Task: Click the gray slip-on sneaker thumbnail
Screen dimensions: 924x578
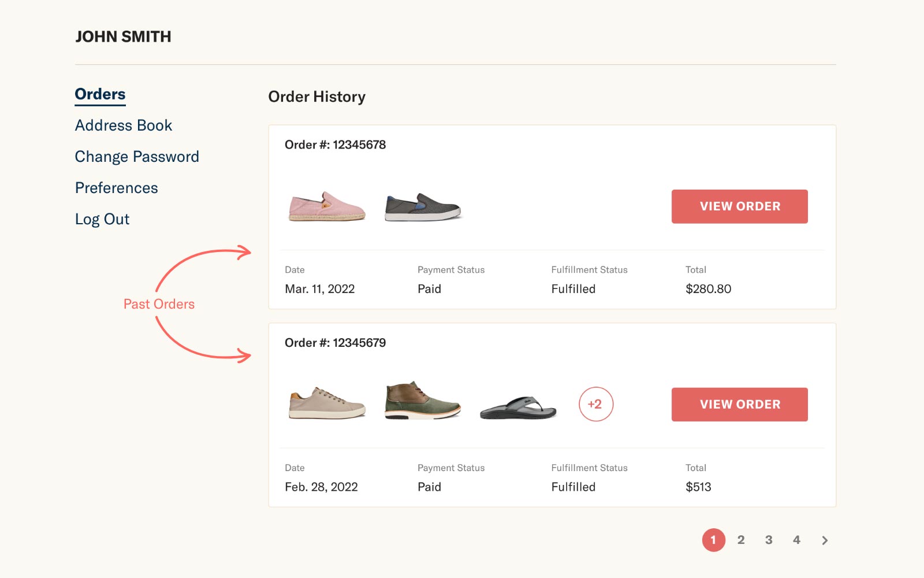Action: pyautogui.click(x=423, y=206)
